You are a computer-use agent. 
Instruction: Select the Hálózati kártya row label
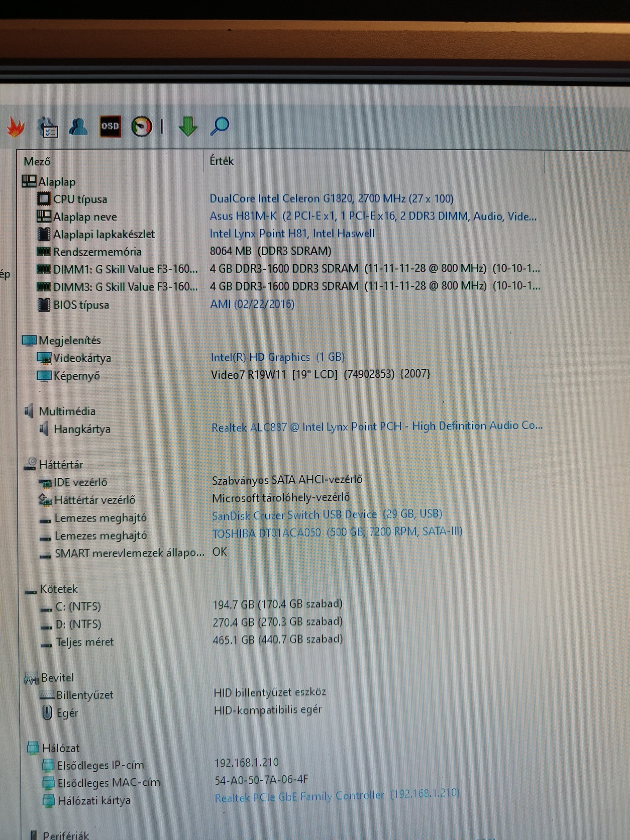click(x=94, y=800)
